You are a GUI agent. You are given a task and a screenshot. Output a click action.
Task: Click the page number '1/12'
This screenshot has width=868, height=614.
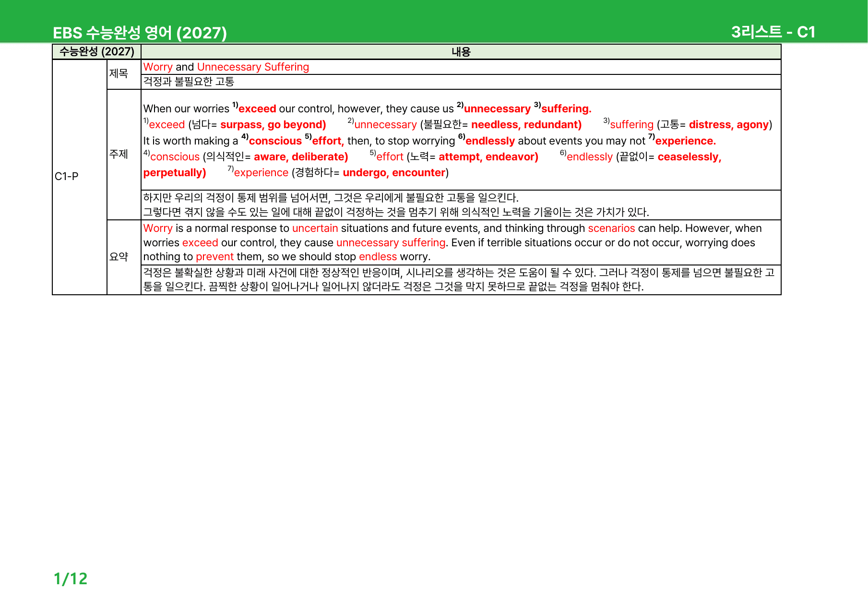[x=71, y=578]
